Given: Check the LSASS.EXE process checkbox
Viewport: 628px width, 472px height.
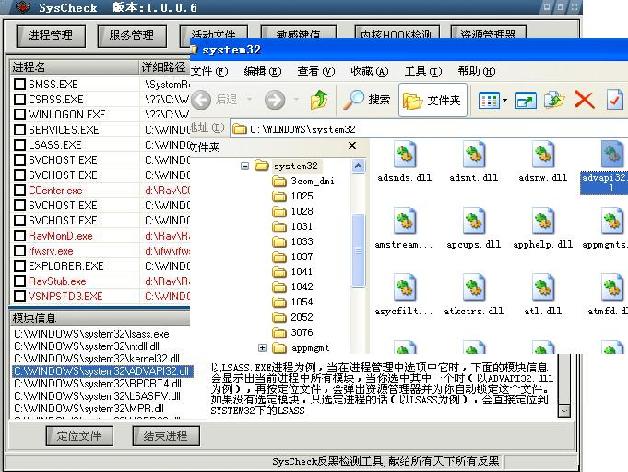Looking at the screenshot, I should (20, 145).
